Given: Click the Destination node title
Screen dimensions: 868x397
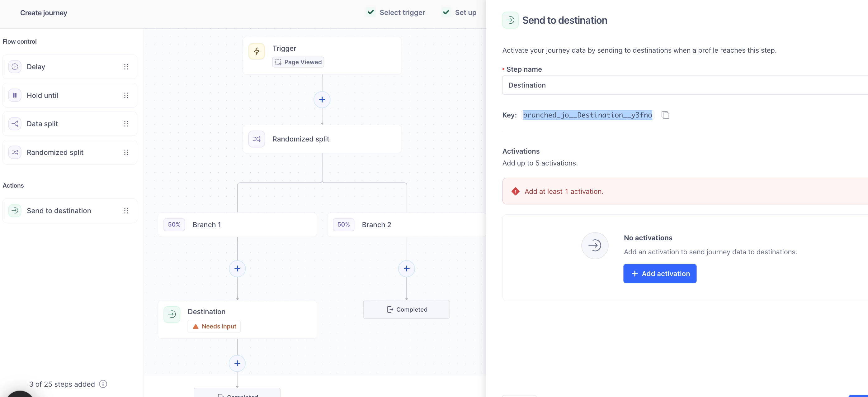Looking at the screenshot, I should (x=206, y=312).
